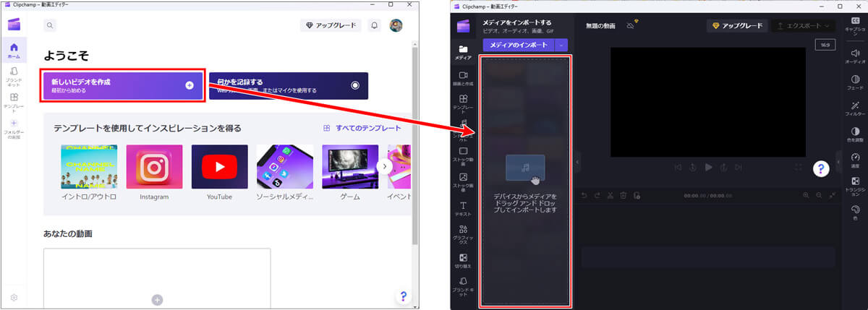Open Templates in the home window sidebar

[14, 103]
